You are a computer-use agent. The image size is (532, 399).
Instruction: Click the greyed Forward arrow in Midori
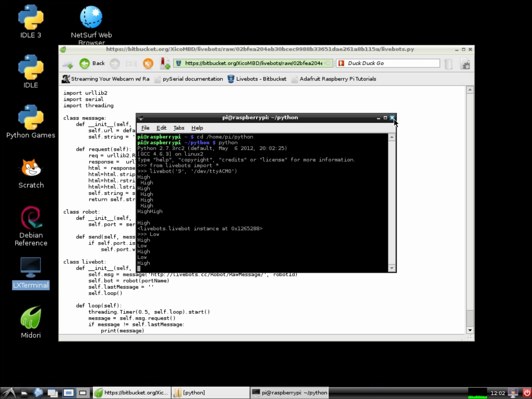point(115,64)
